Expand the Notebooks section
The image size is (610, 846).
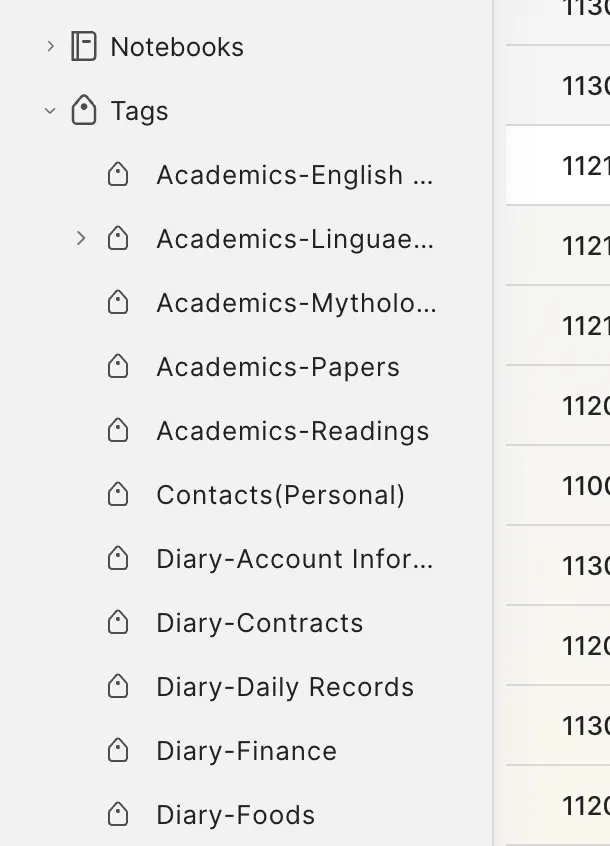[x=50, y=47]
